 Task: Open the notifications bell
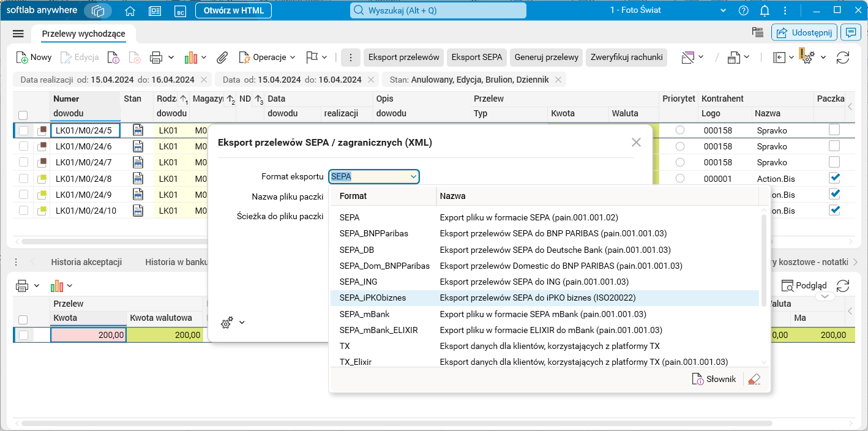(x=765, y=10)
